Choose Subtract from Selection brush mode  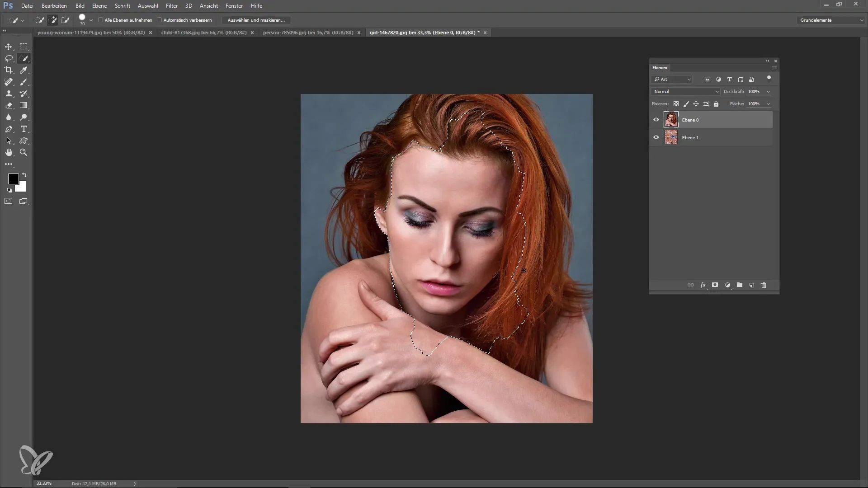click(x=65, y=20)
